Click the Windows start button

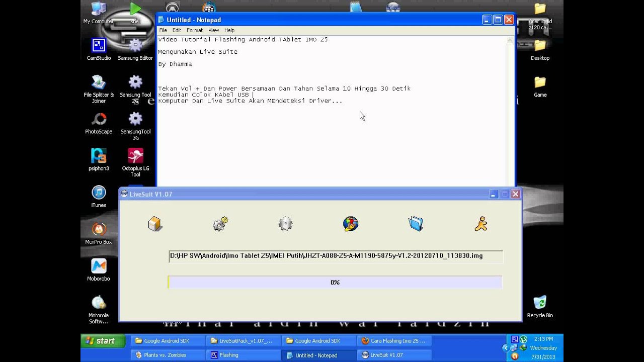click(x=103, y=341)
